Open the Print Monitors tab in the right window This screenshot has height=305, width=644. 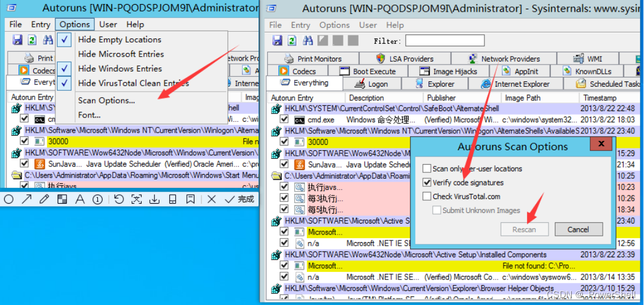point(313,59)
